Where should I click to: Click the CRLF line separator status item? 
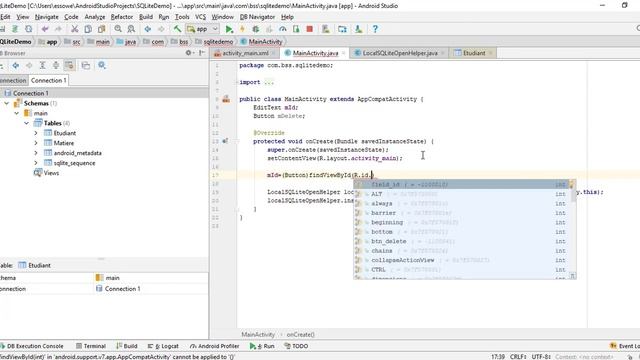coord(518,357)
